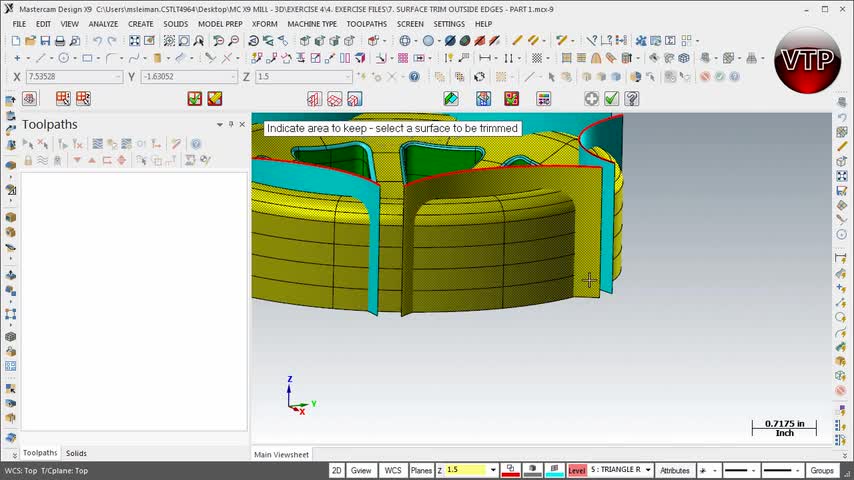This screenshot has width=854, height=480.
Task: Expand status bar Z depth dropdown
Action: pyautogui.click(x=493, y=470)
